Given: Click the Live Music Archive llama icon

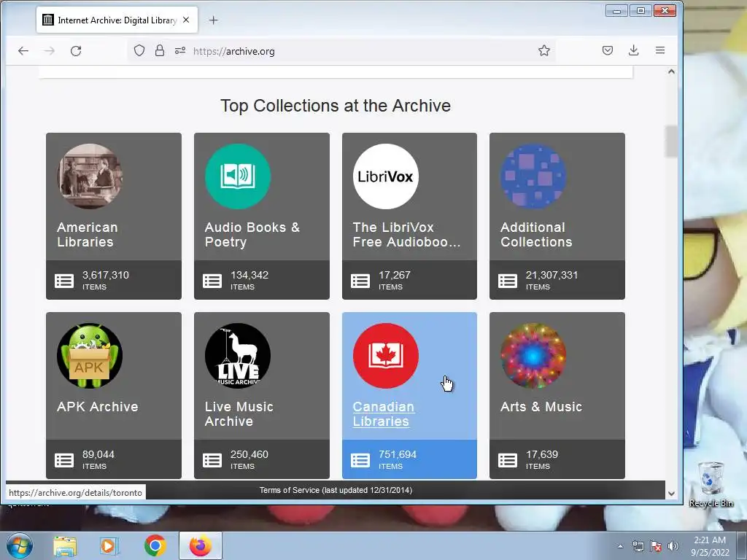Looking at the screenshot, I should pyautogui.click(x=238, y=356).
